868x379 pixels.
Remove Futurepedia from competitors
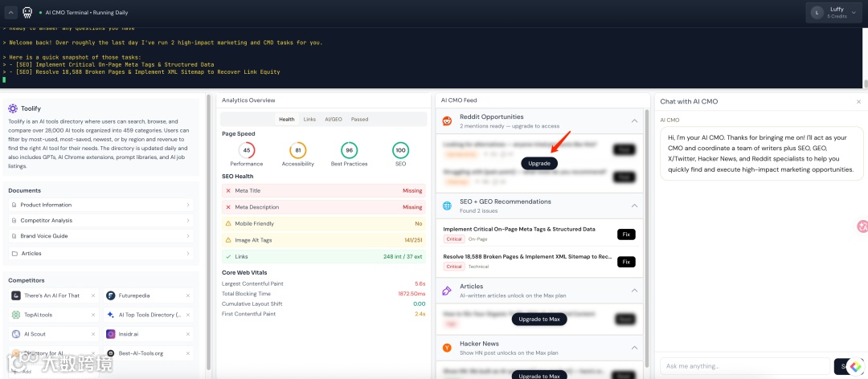187,295
